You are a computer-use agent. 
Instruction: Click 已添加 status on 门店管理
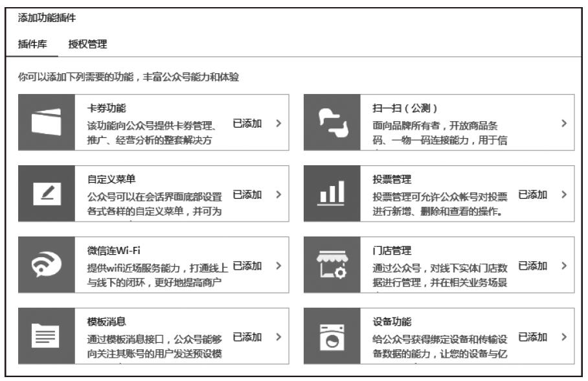tap(533, 266)
